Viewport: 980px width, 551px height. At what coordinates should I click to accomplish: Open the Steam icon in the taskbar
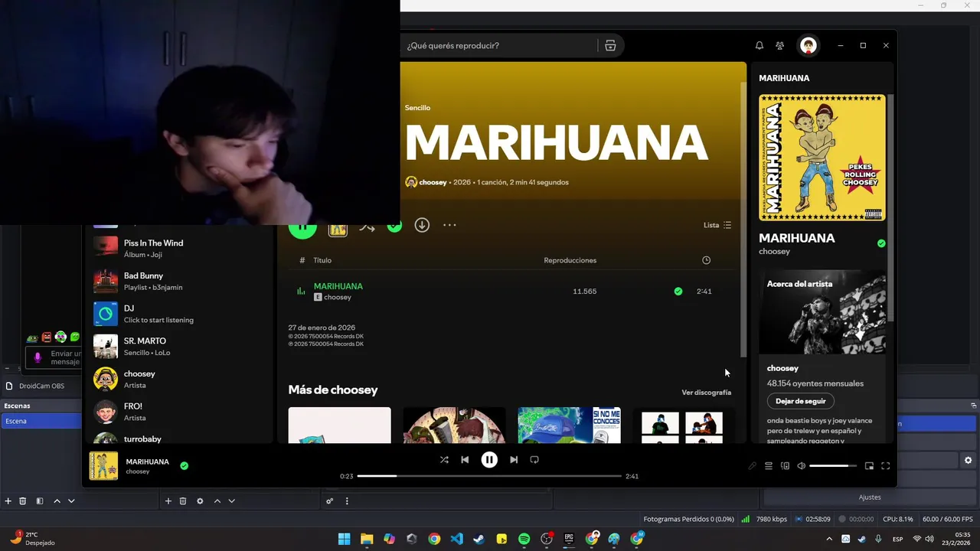pos(479,539)
